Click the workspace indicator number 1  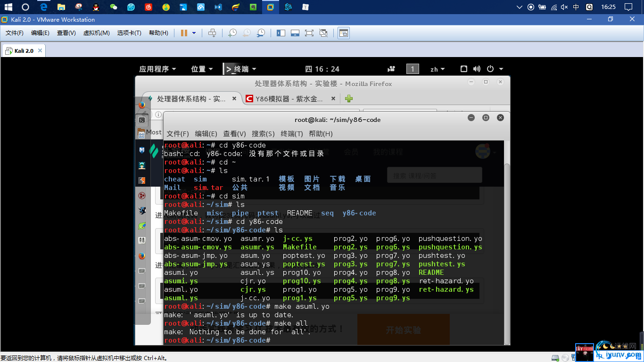(x=413, y=69)
